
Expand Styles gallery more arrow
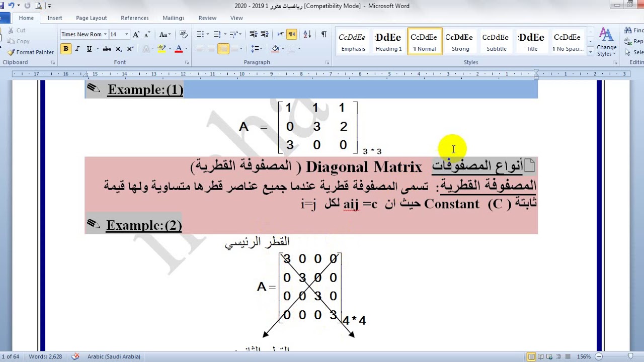click(x=590, y=52)
